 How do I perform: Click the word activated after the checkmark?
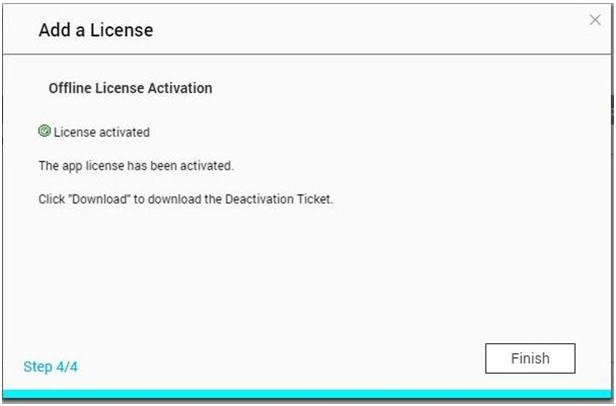125,132
